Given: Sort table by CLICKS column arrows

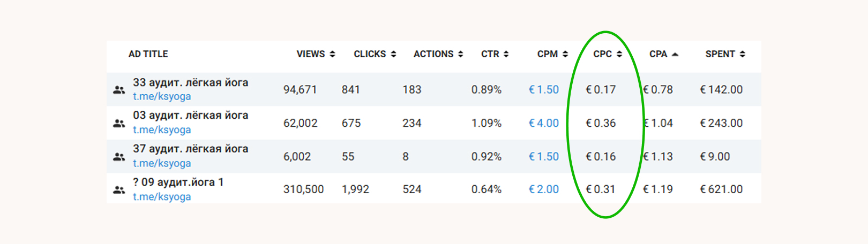Looking at the screenshot, I should coord(393,54).
